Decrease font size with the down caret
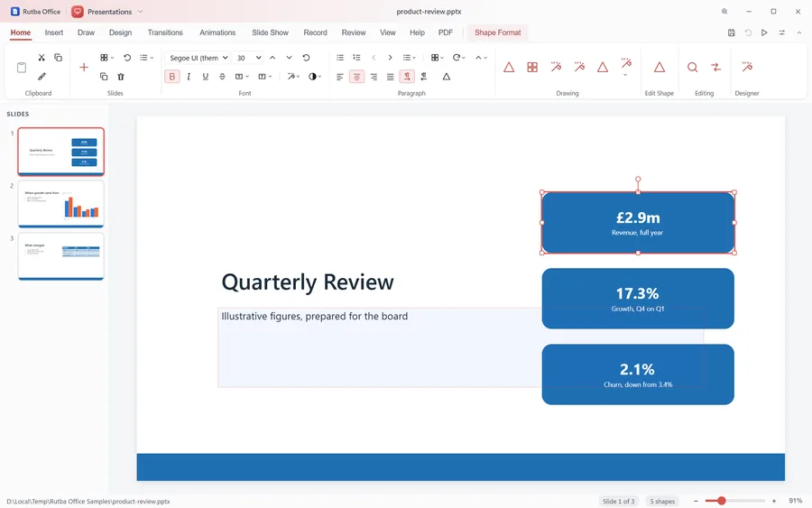Screen dimensions: 812x508 point(289,58)
